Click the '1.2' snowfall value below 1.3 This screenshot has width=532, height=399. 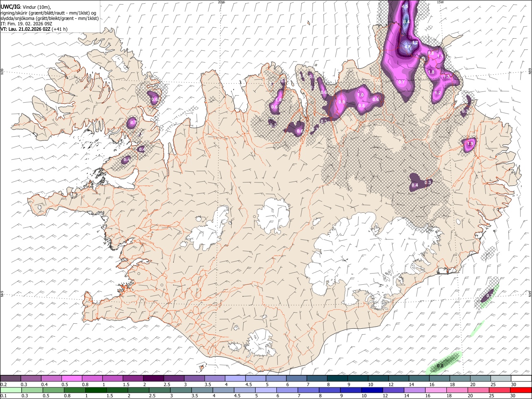437,93
